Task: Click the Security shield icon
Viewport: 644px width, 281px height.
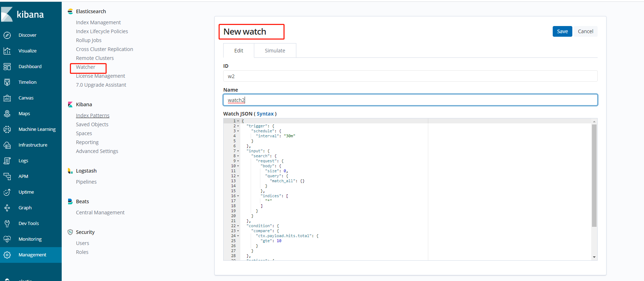Action: click(x=70, y=232)
